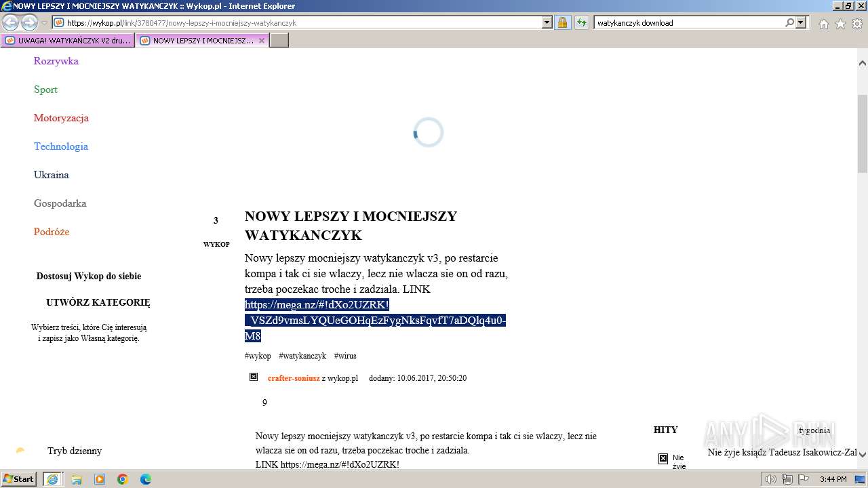Screen dimensions: 868x488
Task: Open the Motoryzacja category
Action: tap(61, 118)
